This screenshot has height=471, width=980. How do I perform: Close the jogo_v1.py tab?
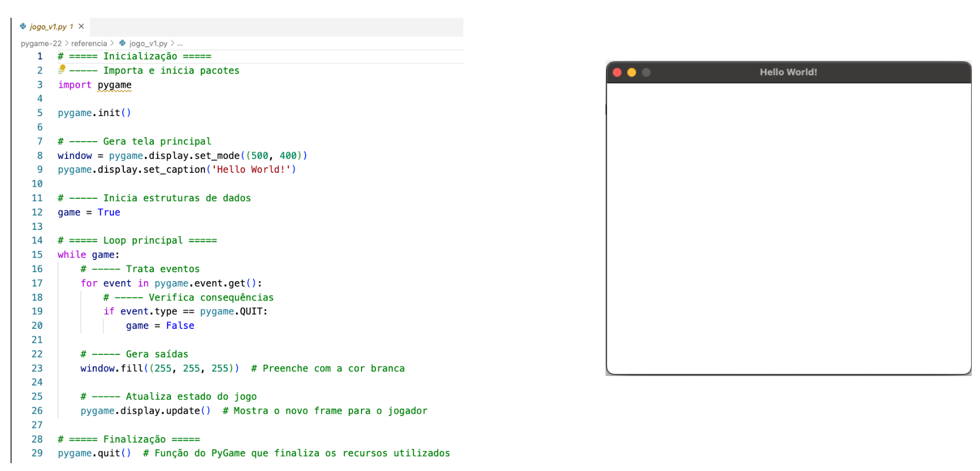82,27
